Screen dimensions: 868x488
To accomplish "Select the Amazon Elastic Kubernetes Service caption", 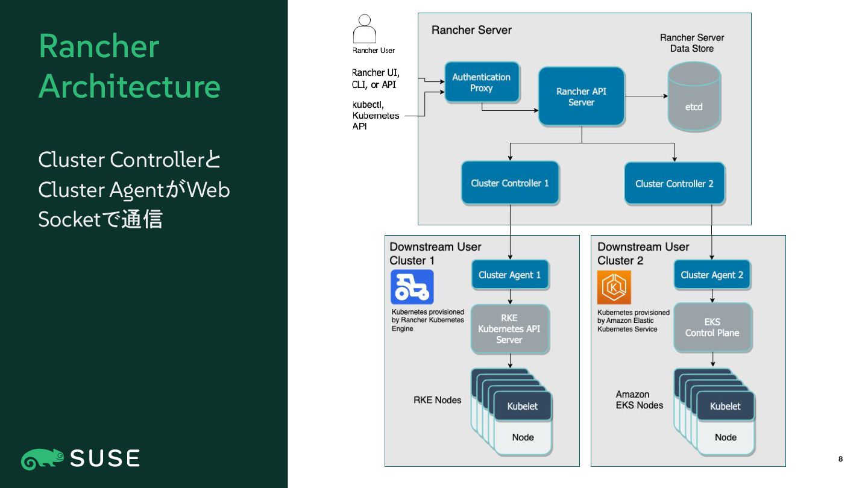I will 634,321.
